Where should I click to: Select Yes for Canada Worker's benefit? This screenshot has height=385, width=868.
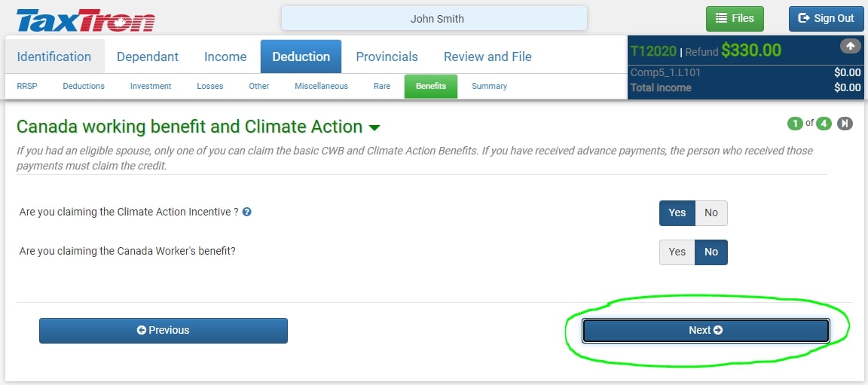tap(677, 252)
